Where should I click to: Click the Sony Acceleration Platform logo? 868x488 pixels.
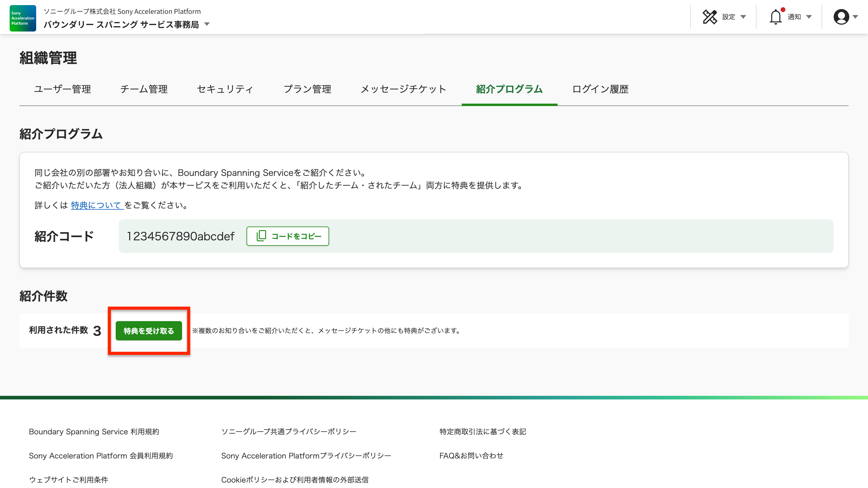tap(23, 18)
